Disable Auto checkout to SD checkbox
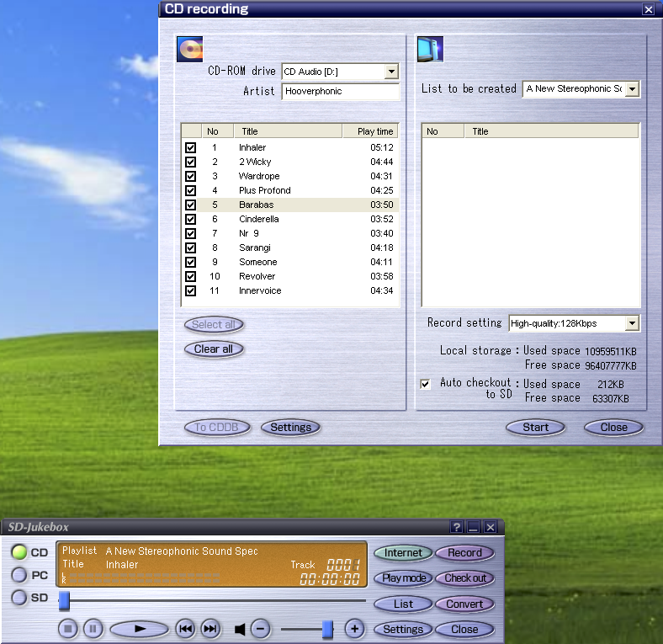 pyautogui.click(x=426, y=384)
